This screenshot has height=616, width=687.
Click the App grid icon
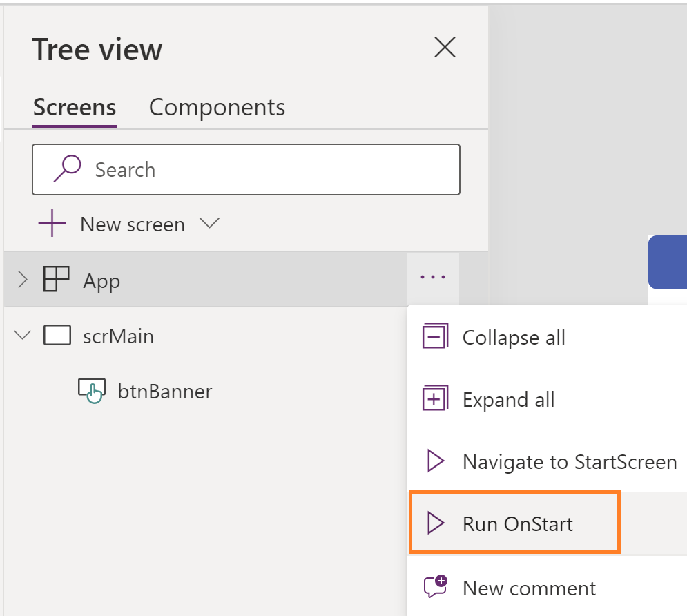56,280
